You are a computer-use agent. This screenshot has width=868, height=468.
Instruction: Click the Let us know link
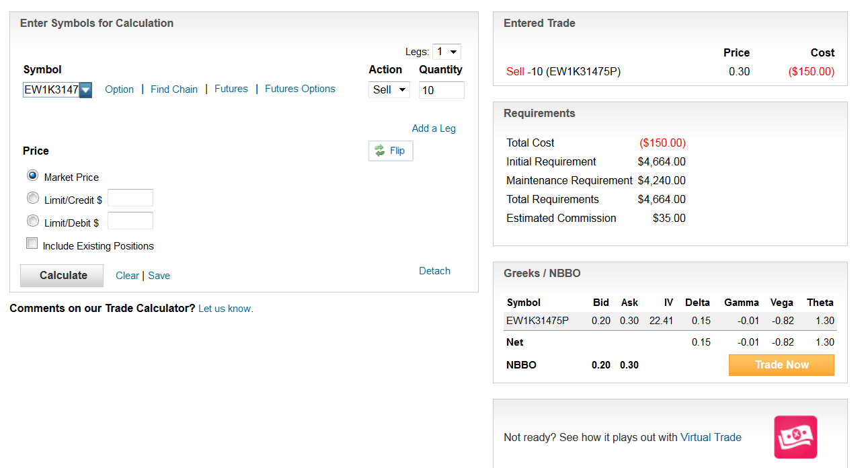tap(225, 309)
